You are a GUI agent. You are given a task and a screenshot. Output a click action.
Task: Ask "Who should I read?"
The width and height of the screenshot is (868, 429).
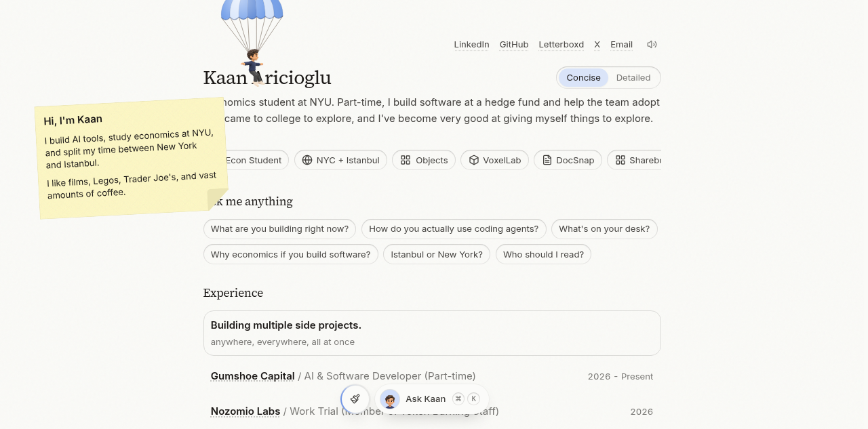click(543, 255)
